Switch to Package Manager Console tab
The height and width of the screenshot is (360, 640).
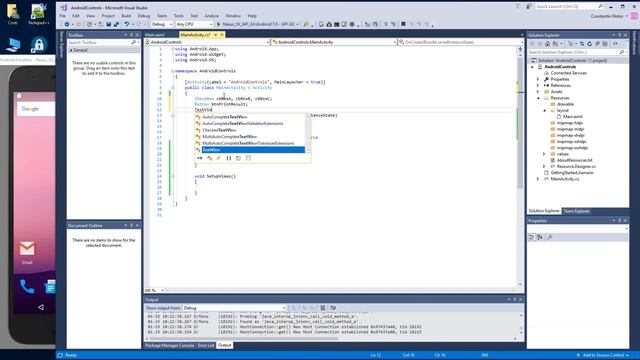coord(170,345)
